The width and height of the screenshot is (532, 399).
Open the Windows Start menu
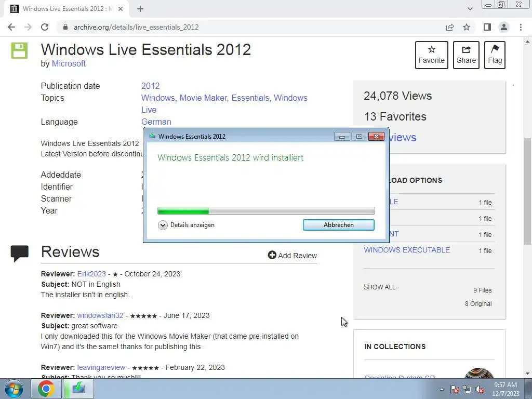click(x=14, y=389)
